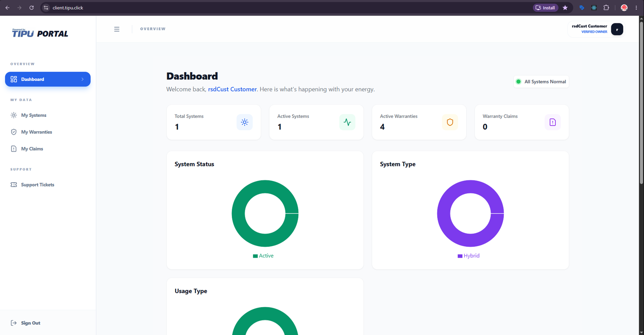644x335 pixels.
Task: Click the purple System Type donut chart
Action: [471, 213]
